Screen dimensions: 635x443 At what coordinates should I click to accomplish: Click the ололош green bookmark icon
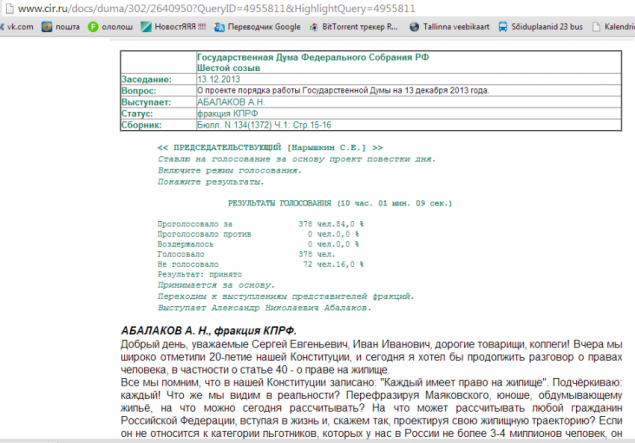tap(93, 27)
